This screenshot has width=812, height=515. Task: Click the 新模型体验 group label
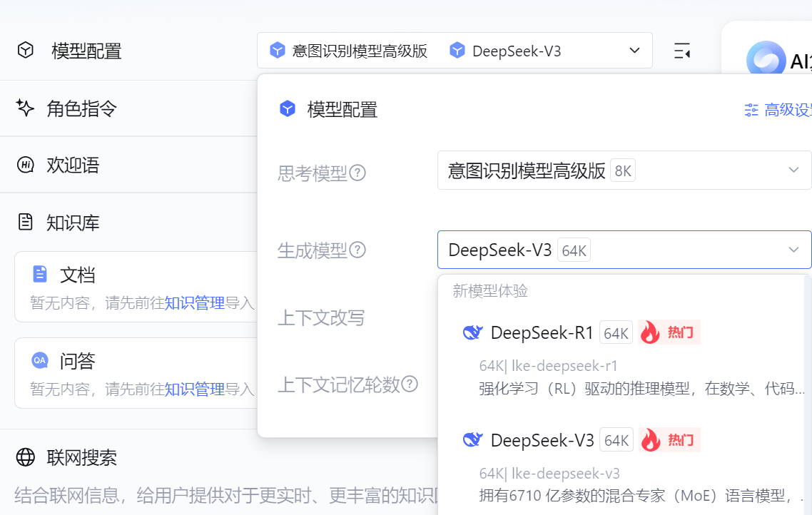click(490, 291)
